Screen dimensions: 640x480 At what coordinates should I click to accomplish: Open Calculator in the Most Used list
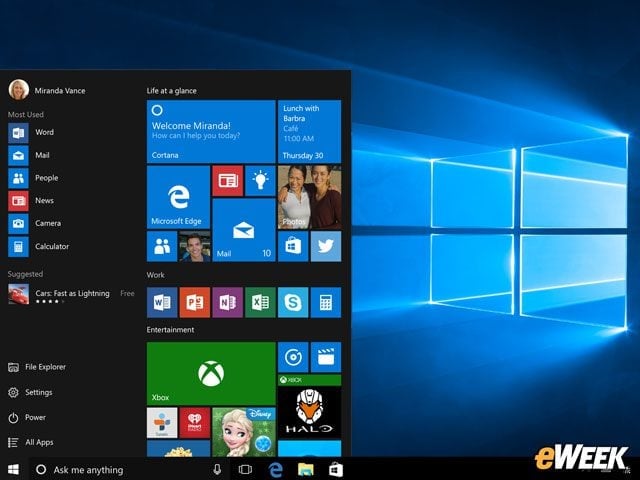tap(39, 247)
